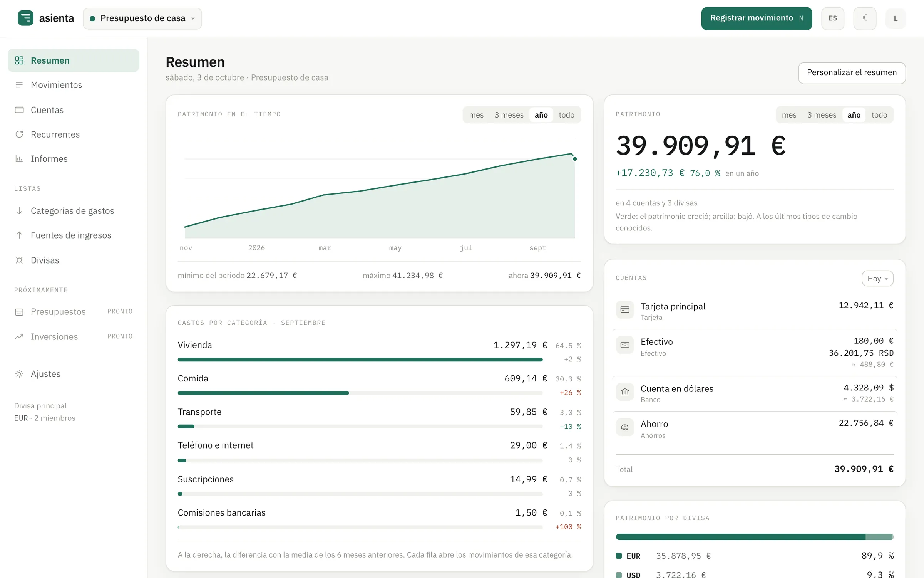The height and width of the screenshot is (578, 924).
Task: Click the Ajustes gear icon
Action: point(19,374)
